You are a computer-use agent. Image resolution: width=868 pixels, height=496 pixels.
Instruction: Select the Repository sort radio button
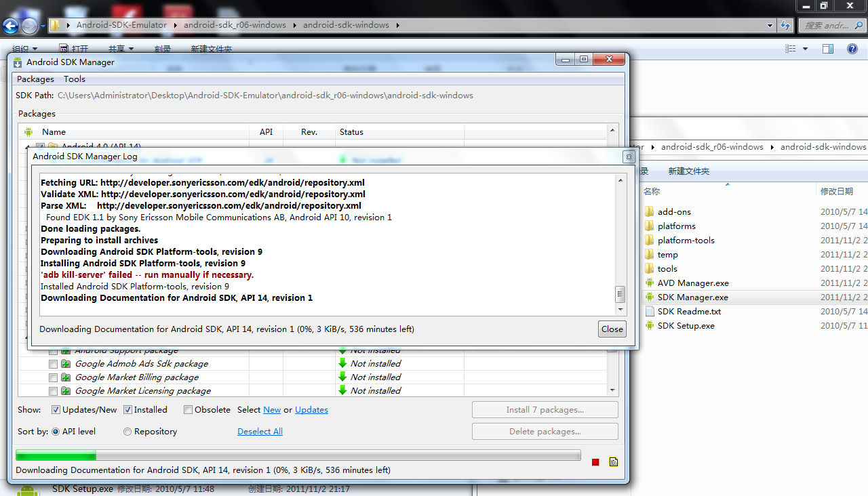tap(127, 432)
